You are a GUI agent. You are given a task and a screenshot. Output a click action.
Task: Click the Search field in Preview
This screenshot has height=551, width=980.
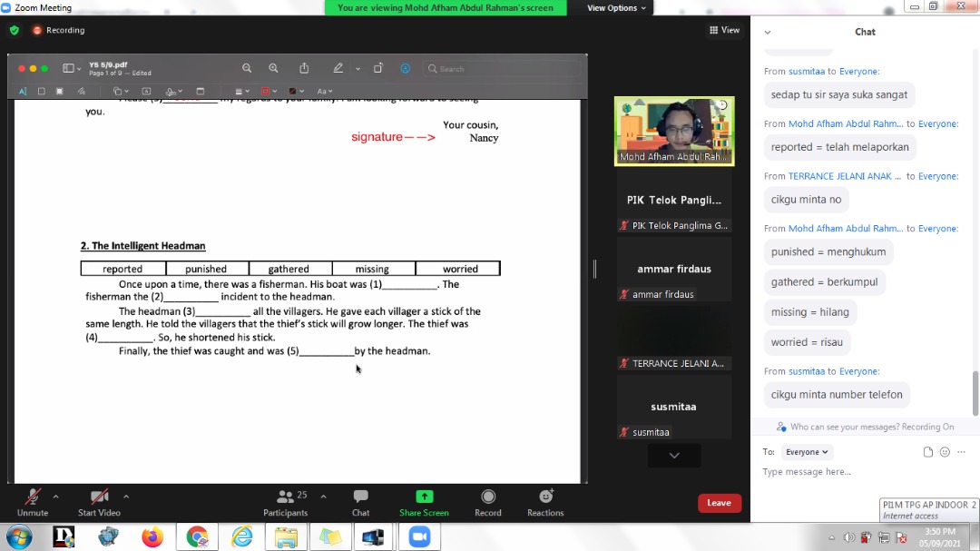coord(501,69)
